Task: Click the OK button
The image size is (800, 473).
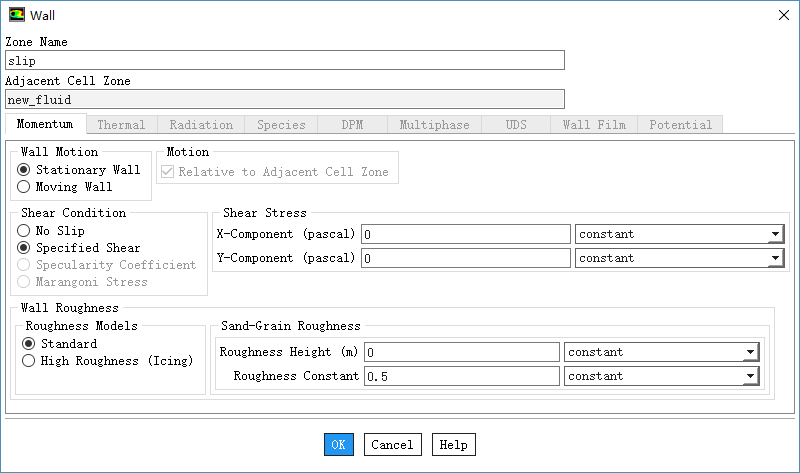Action: (x=338, y=445)
